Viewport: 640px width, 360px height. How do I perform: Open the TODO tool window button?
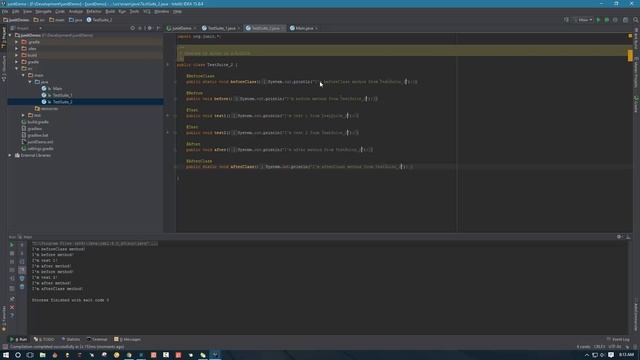point(44,339)
